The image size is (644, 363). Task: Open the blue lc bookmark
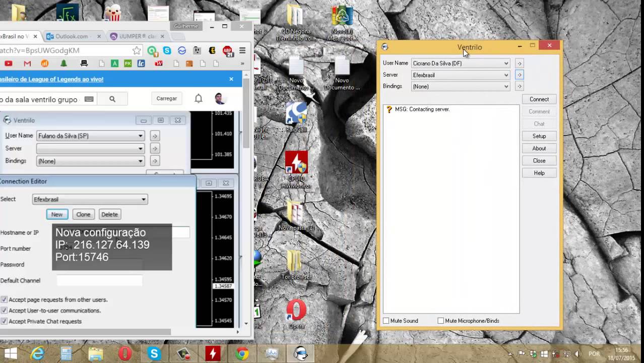[141, 64]
